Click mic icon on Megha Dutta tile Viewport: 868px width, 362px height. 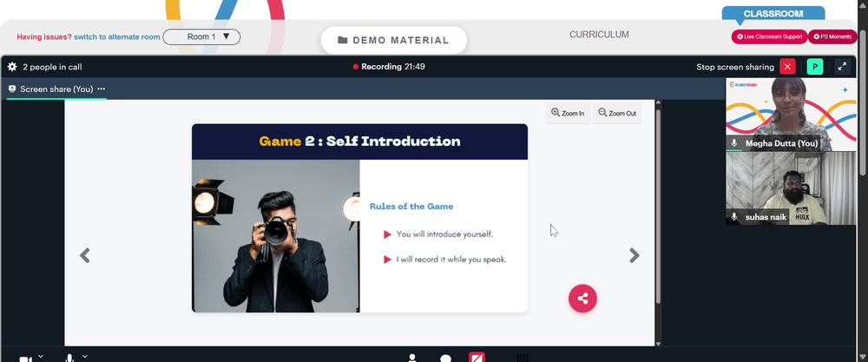734,143
